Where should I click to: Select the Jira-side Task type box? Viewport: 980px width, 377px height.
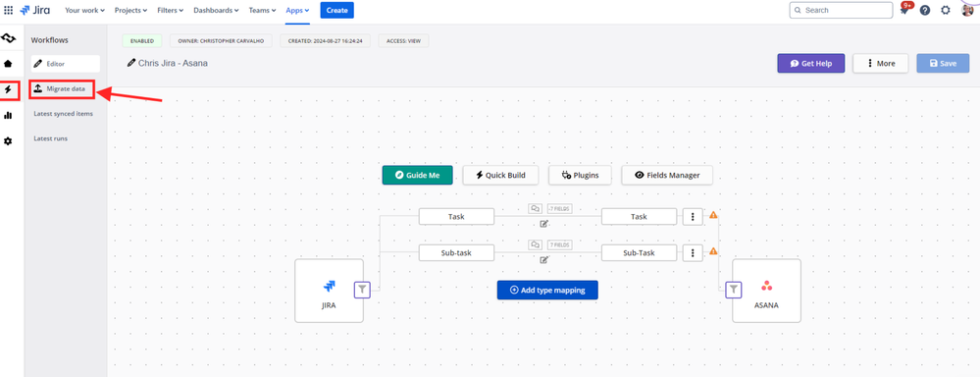456,216
